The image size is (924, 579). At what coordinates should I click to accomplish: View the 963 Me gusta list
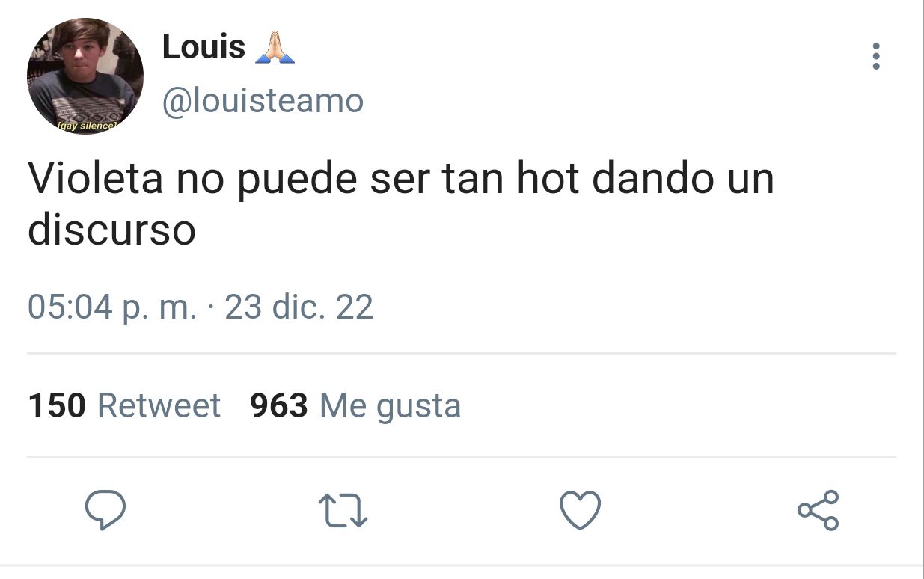click(x=355, y=406)
